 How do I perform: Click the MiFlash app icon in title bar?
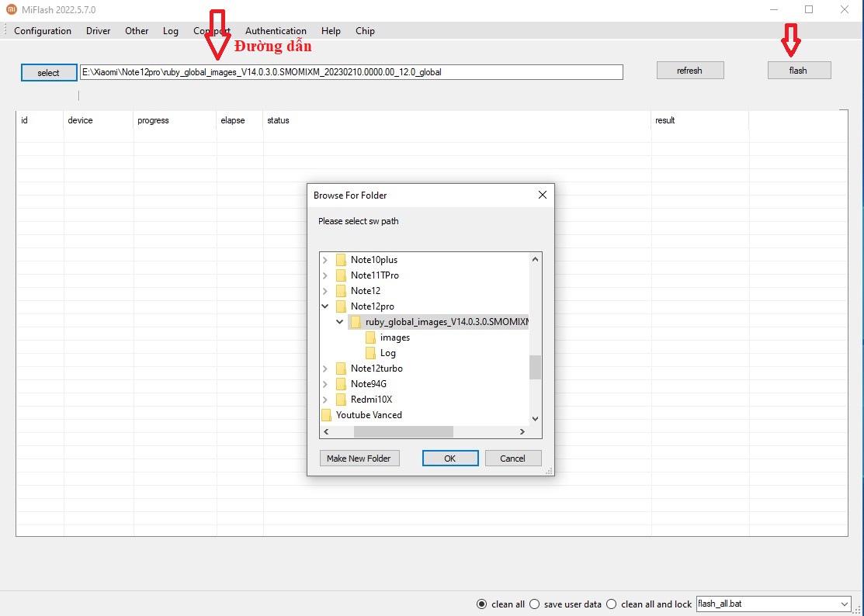pos(12,9)
